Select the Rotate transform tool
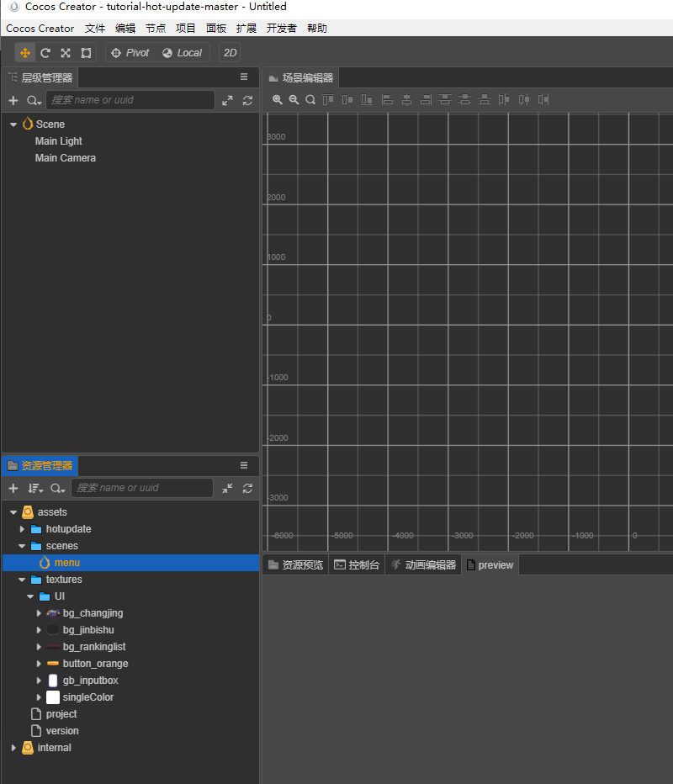Image resolution: width=673 pixels, height=784 pixels. pyautogui.click(x=45, y=53)
